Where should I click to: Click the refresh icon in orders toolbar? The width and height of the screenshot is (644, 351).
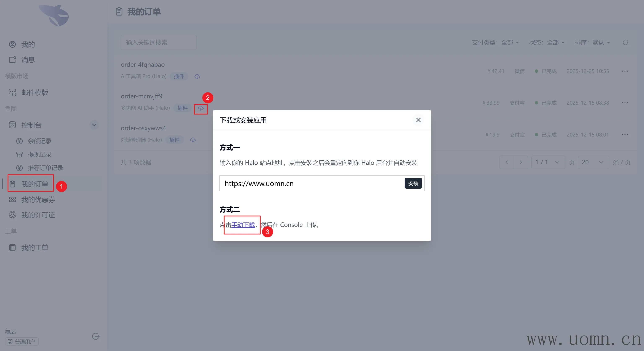625,43
